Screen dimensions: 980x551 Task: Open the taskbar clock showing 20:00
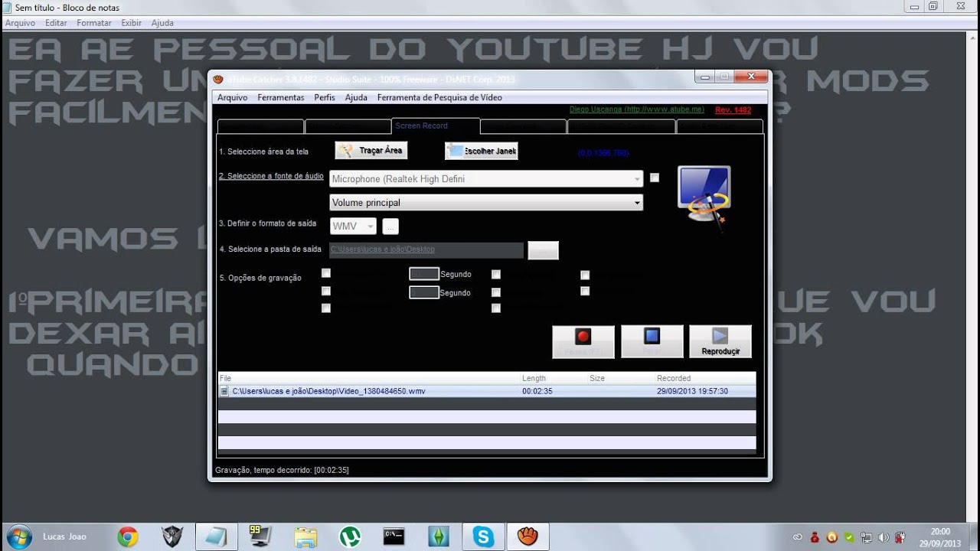[x=940, y=537]
